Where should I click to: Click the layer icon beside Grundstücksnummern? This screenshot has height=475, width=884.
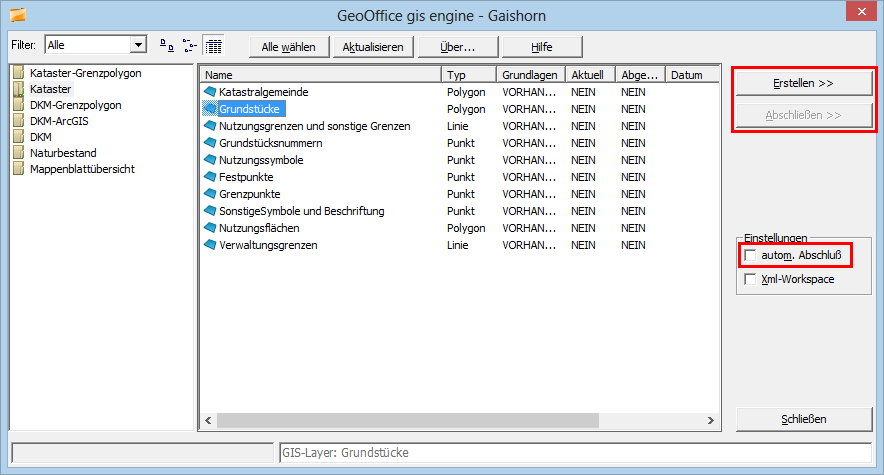point(210,143)
